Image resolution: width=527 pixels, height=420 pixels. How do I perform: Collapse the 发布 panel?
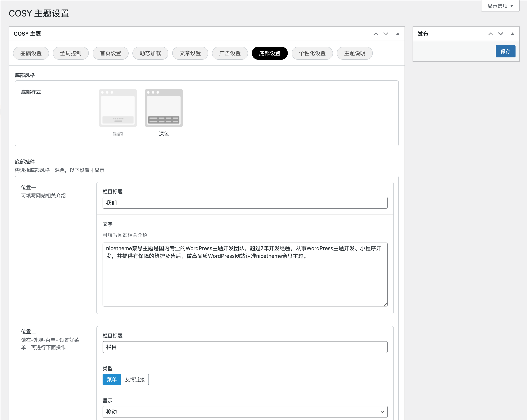[x=513, y=34]
